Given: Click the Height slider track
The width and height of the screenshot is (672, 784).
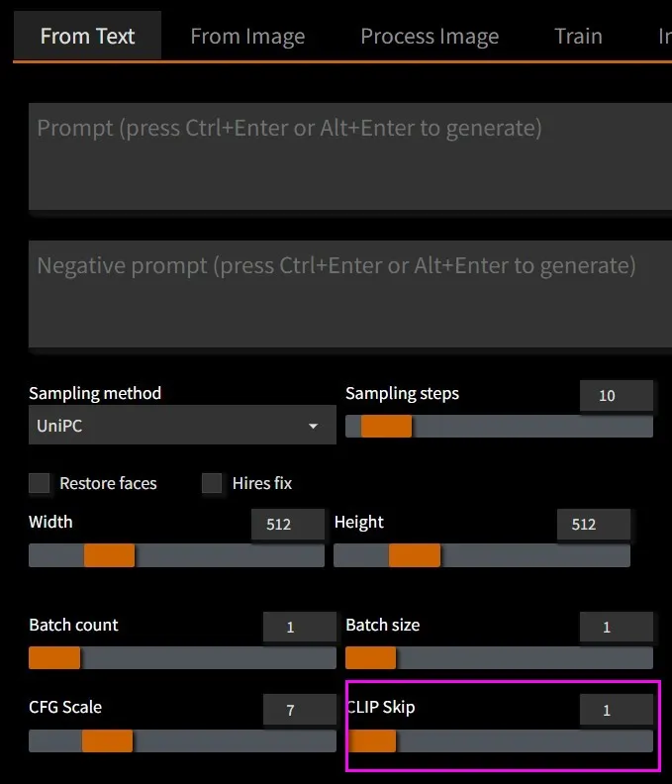Looking at the screenshot, I should pyautogui.click(x=482, y=555).
